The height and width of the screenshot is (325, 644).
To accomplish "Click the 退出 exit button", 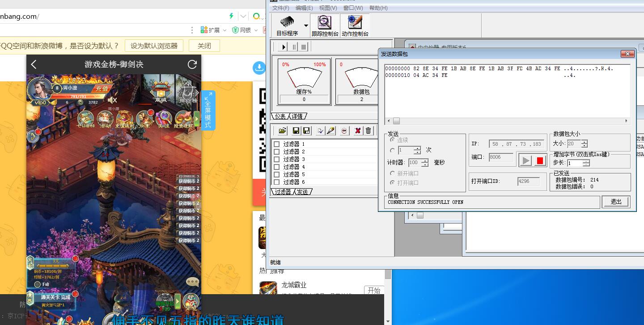I will 616,202.
